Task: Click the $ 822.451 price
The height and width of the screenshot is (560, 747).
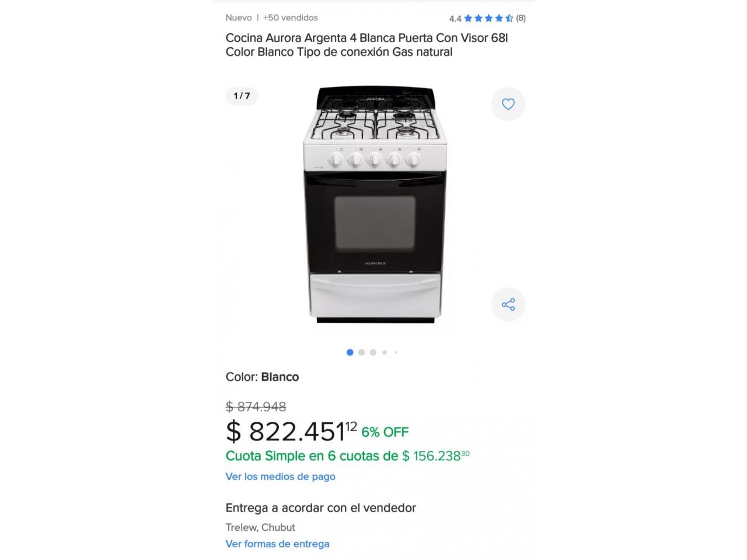Action: [x=291, y=432]
